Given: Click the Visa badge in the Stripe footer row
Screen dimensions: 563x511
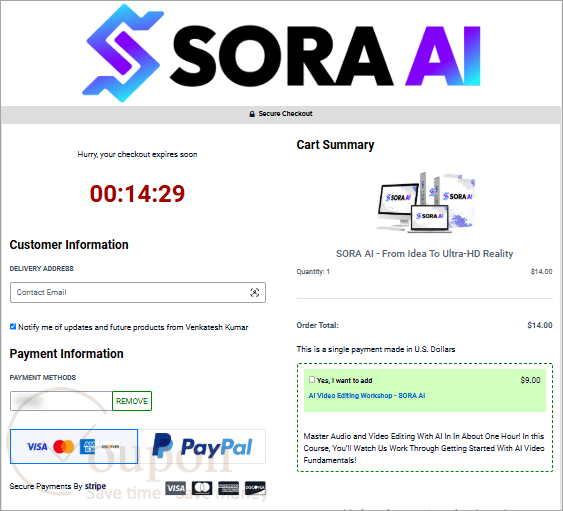Looking at the screenshot, I should (176, 488).
